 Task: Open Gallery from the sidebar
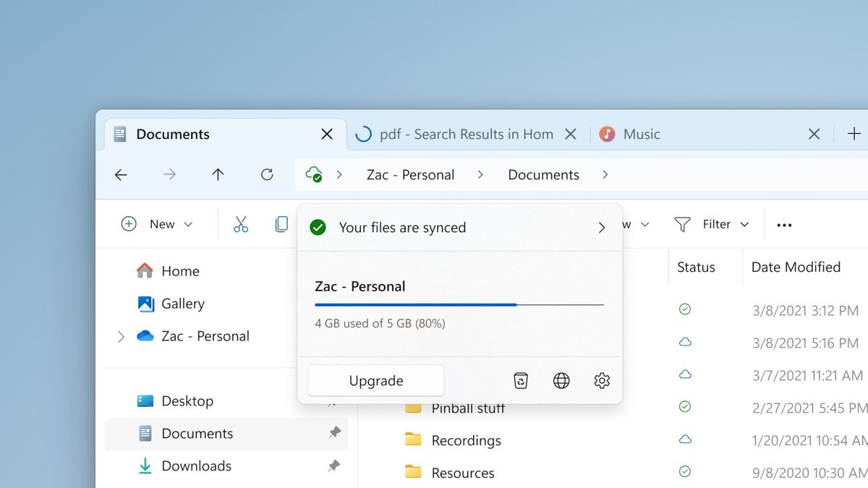click(x=183, y=304)
